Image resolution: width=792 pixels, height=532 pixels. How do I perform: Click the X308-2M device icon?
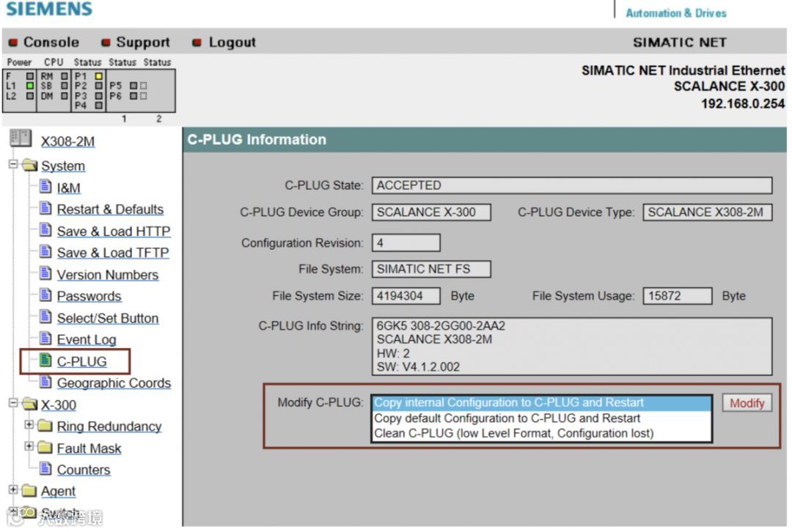[21, 138]
